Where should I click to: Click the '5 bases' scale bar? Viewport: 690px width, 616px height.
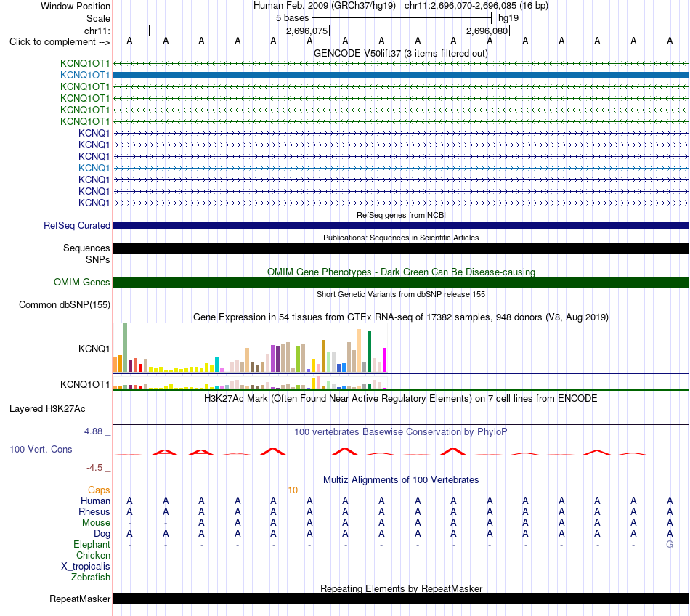coord(402,18)
